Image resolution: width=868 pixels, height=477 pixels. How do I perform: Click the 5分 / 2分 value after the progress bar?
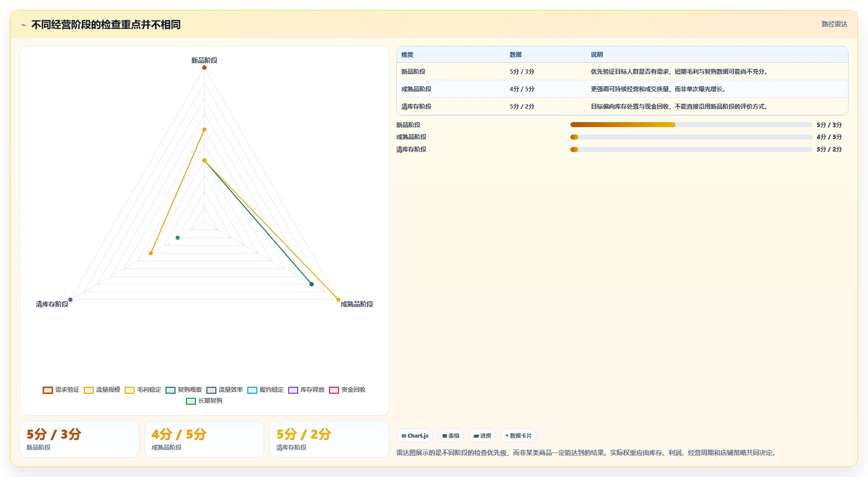tap(829, 150)
